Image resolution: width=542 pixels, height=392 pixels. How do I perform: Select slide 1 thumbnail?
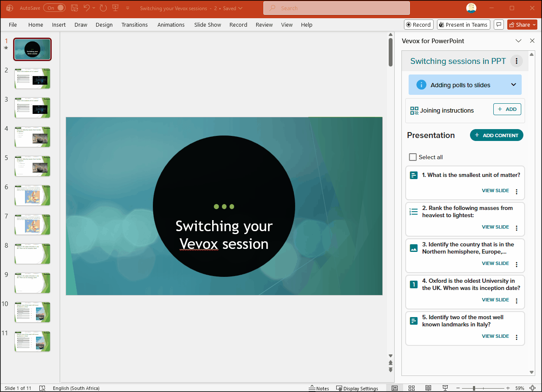pos(32,50)
